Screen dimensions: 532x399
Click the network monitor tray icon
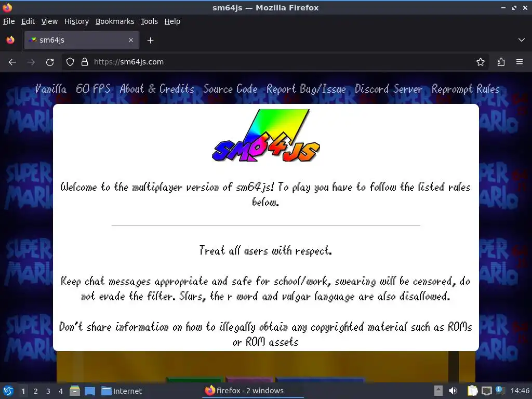[x=486, y=391]
